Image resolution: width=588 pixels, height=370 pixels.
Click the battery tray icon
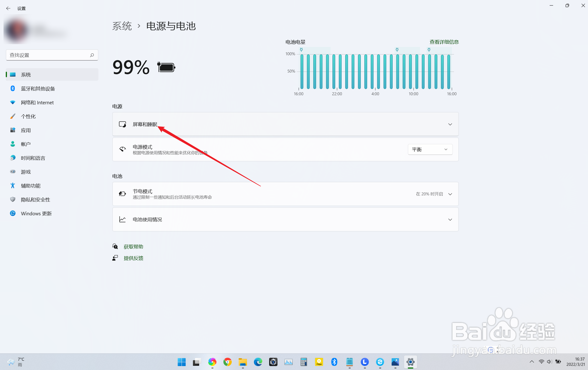point(558,361)
